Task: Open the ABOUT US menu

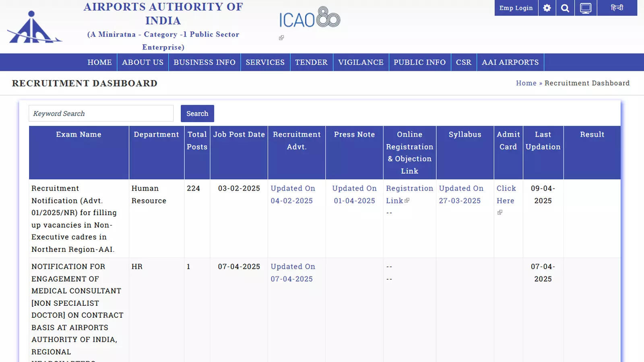Action: [x=142, y=62]
